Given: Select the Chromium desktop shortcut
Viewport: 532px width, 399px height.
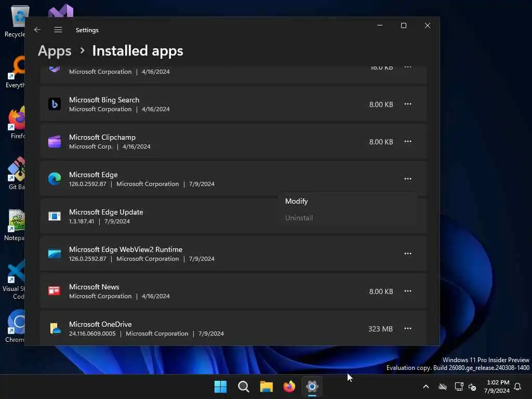Looking at the screenshot, I should (x=15, y=326).
